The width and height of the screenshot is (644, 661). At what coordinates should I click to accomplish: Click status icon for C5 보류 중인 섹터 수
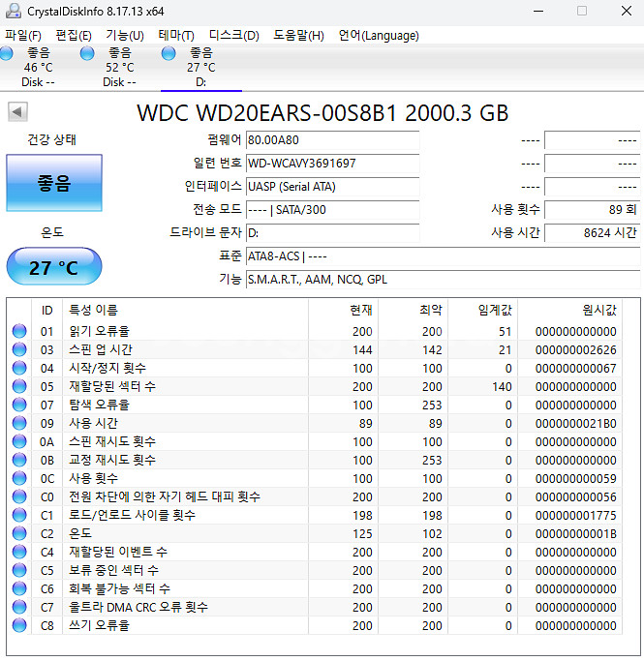pos(19,570)
